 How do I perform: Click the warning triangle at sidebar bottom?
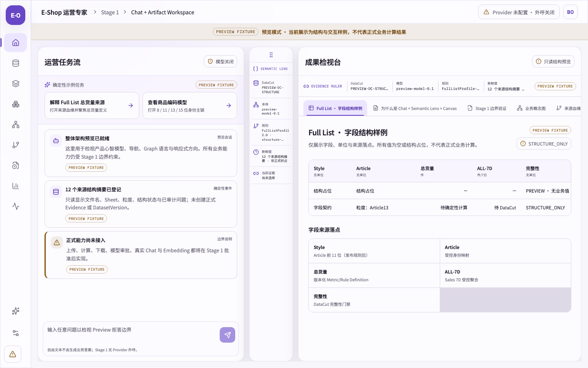13,354
